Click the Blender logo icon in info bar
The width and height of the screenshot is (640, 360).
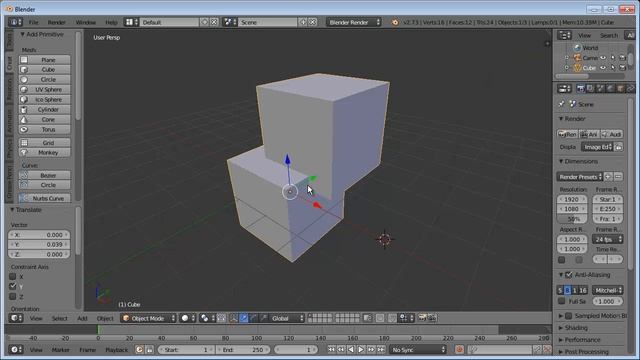[x=395, y=22]
